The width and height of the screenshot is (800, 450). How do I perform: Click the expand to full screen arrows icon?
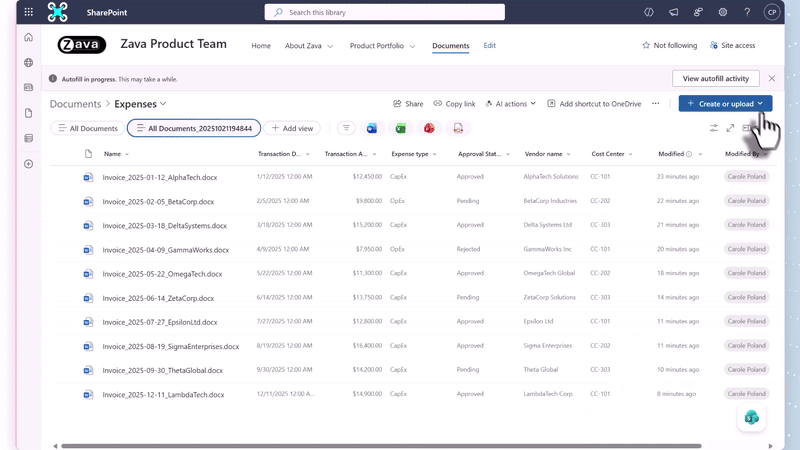point(730,128)
